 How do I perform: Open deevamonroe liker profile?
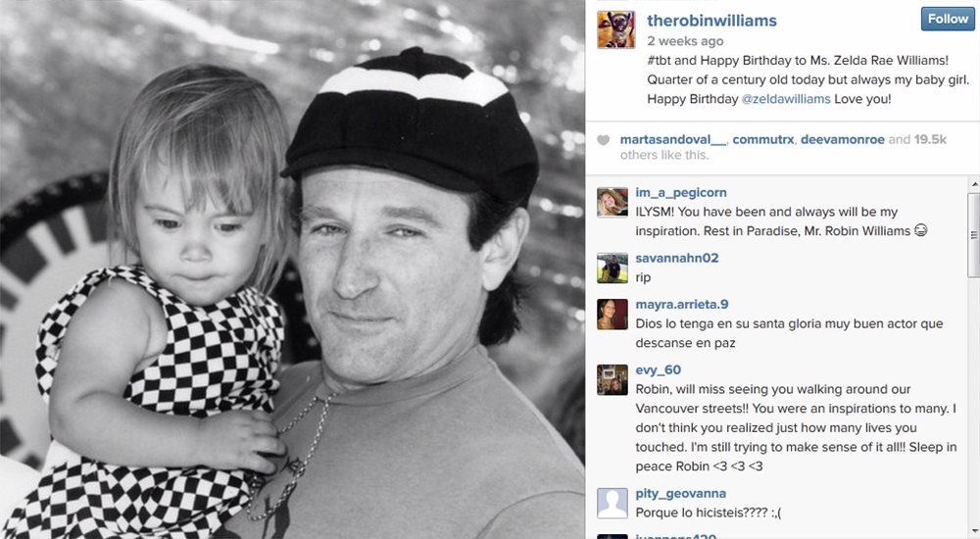pyautogui.click(x=843, y=139)
